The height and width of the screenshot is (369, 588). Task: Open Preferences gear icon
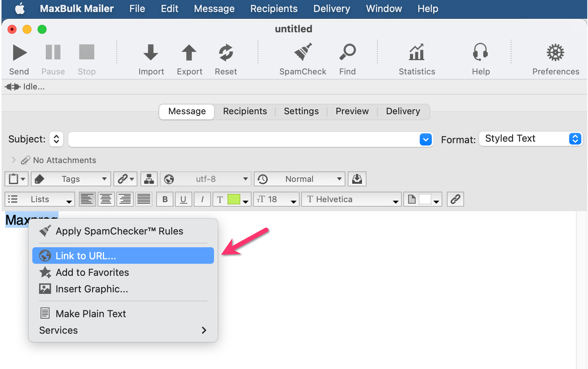pyautogui.click(x=555, y=53)
